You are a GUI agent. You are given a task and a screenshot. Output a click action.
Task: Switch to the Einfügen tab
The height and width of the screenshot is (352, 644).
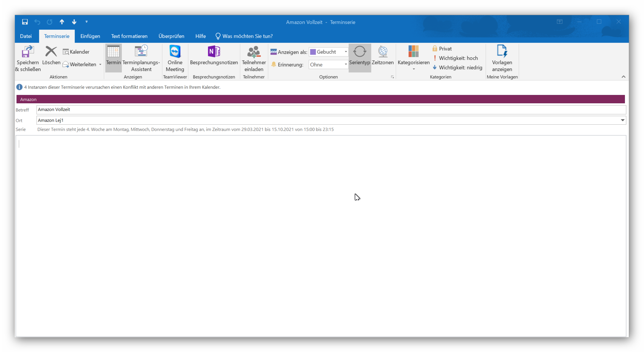(x=90, y=36)
